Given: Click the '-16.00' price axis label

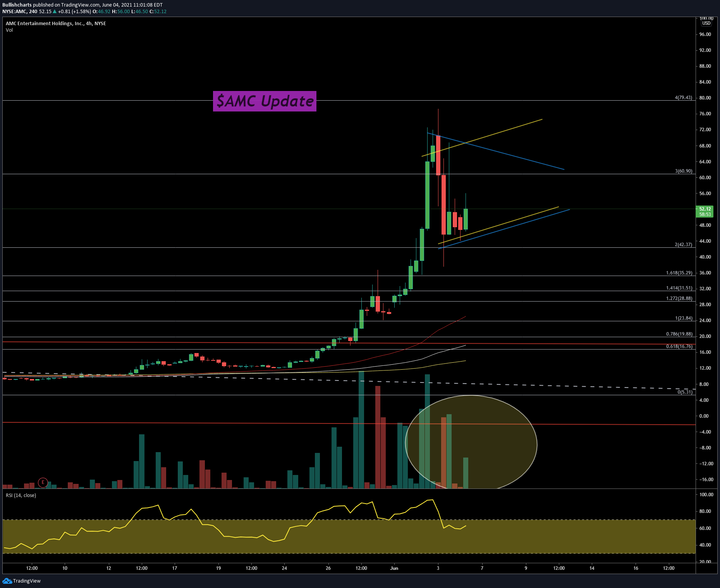Looking at the screenshot, I should tap(706, 480).
